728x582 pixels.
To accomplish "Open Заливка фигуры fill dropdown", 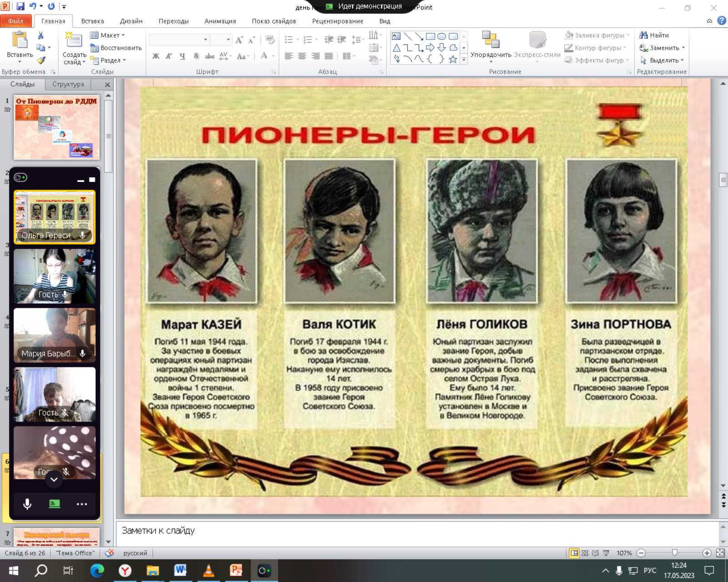I will 597,35.
